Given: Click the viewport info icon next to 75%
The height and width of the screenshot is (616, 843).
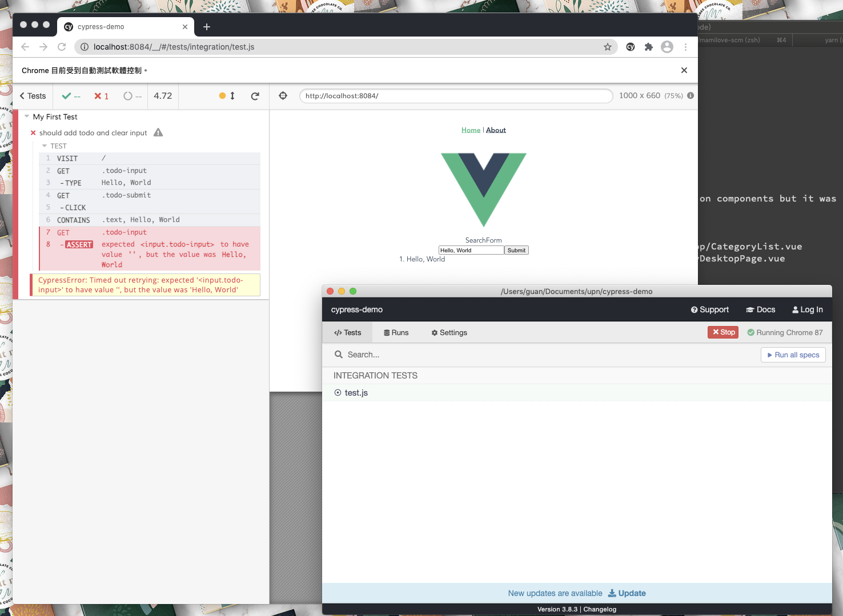Looking at the screenshot, I should [691, 95].
